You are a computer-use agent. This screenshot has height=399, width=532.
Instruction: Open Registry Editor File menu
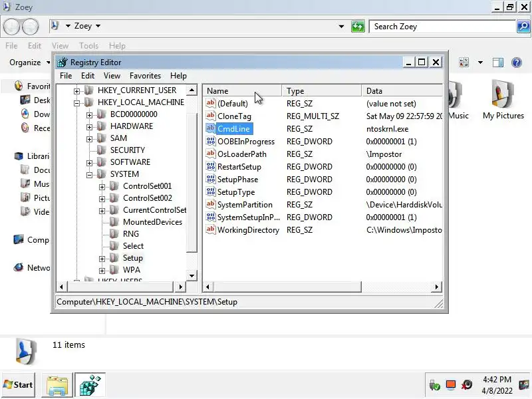66,76
